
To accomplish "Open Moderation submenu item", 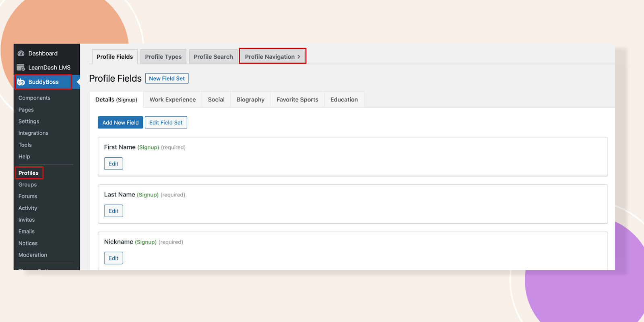I will [33, 255].
